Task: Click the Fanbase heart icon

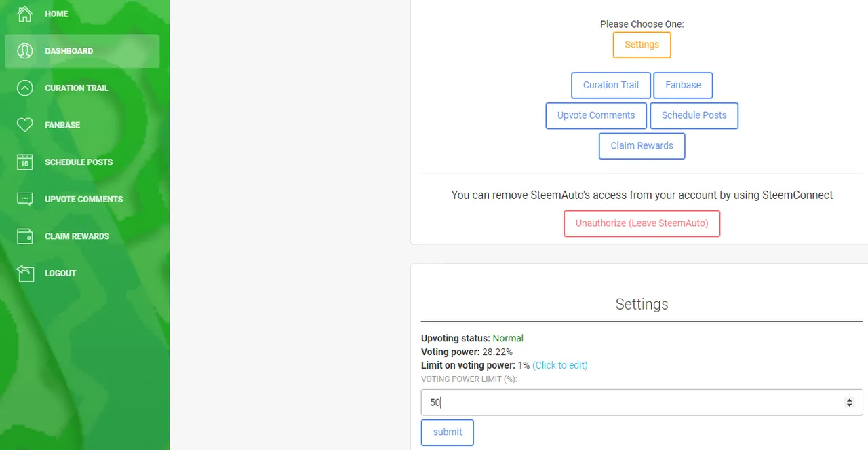Action: pos(24,125)
